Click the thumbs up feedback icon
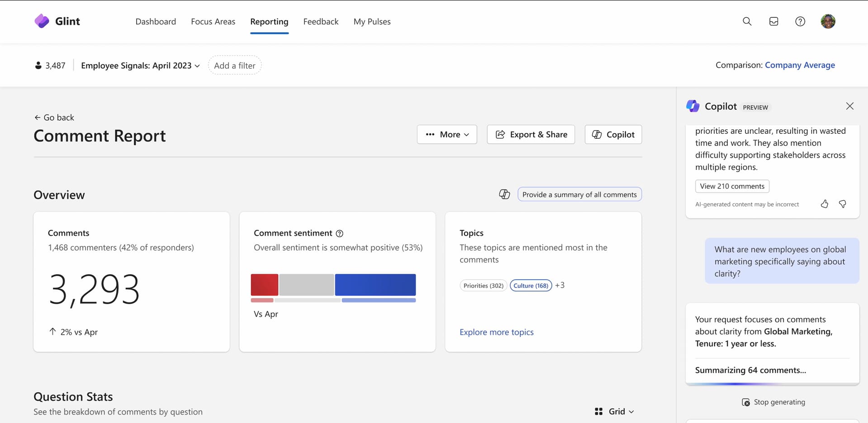868x423 pixels. (x=824, y=204)
